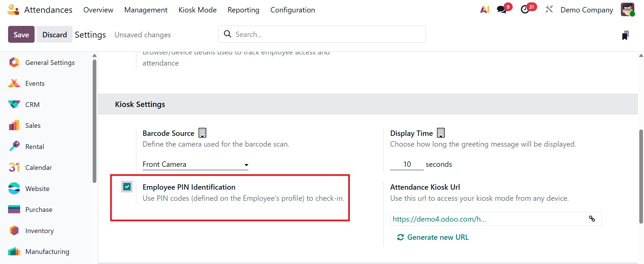The width and height of the screenshot is (644, 264).
Task: Open the user avatar menu
Action: click(x=627, y=10)
